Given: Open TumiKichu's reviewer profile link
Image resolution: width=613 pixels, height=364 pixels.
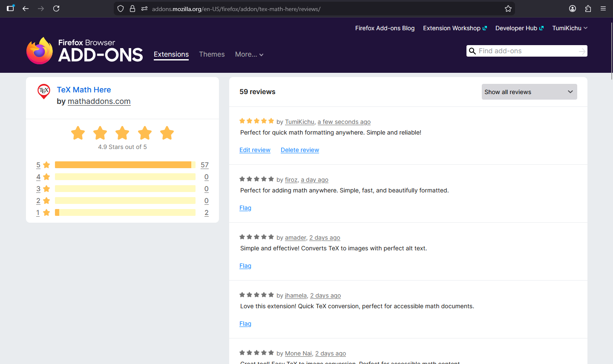Looking at the screenshot, I should click(299, 122).
